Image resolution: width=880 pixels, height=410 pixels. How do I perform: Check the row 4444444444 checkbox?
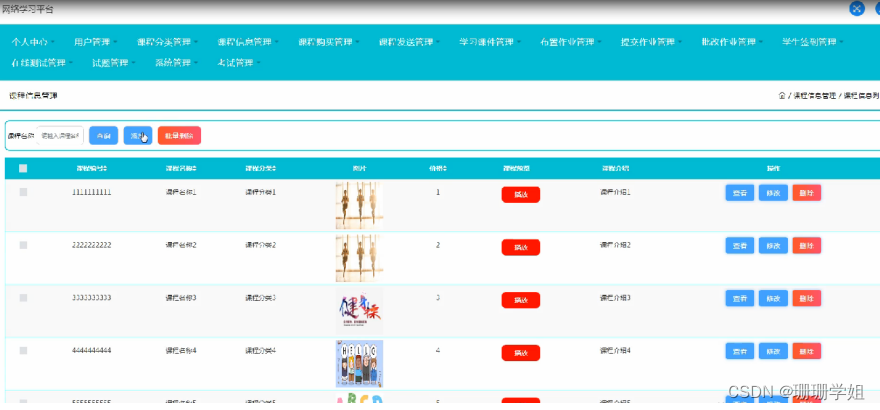pyautogui.click(x=23, y=351)
